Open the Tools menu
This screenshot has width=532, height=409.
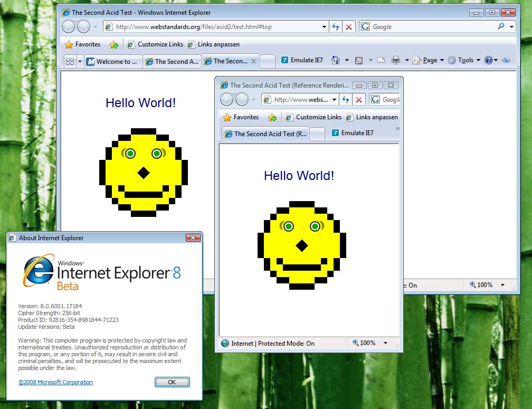point(464,60)
